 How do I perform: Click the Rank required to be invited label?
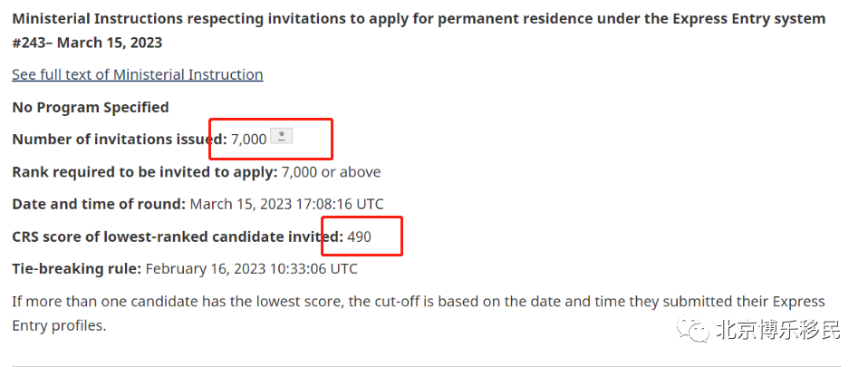[145, 171]
